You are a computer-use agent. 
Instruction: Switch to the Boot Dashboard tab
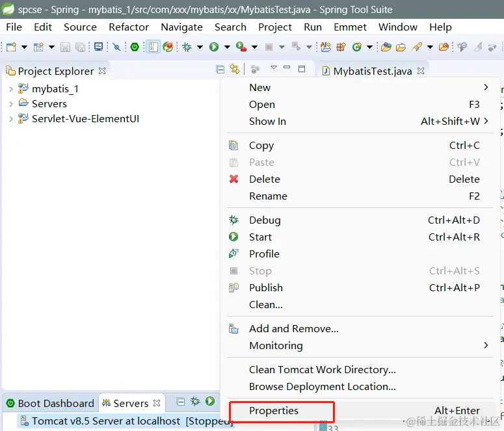51,403
